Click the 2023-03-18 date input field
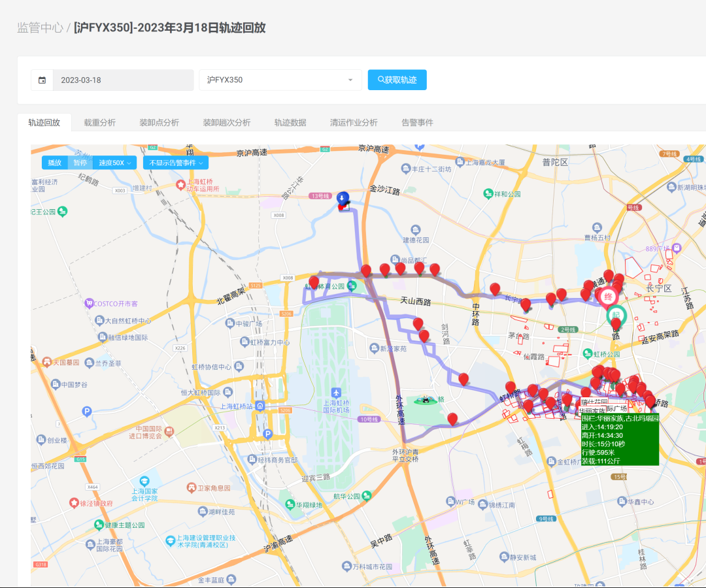 click(123, 80)
